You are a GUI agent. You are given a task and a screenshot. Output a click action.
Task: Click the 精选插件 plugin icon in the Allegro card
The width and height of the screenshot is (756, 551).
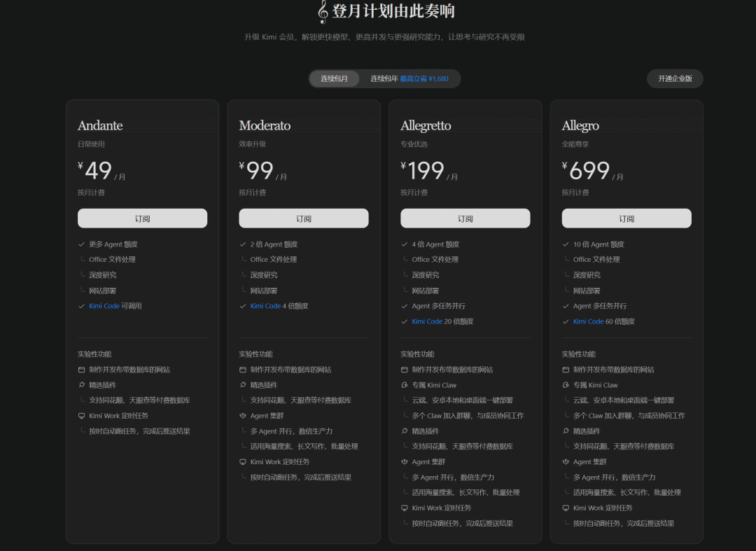tap(566, 431)
